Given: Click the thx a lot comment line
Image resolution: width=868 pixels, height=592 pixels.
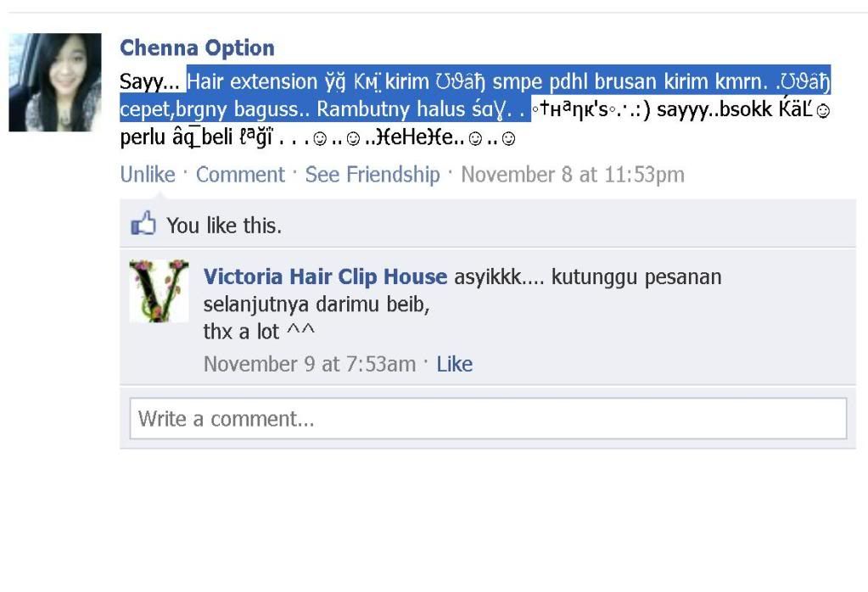Looking at the screenshot, I should [x=259, y=332].
